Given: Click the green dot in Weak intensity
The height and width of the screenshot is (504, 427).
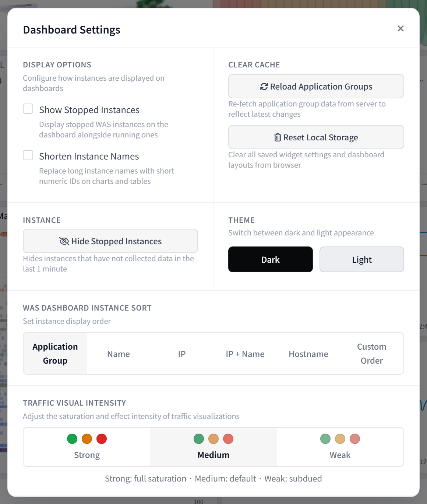Looking at the screenshot, I should [x=325, y=439].
